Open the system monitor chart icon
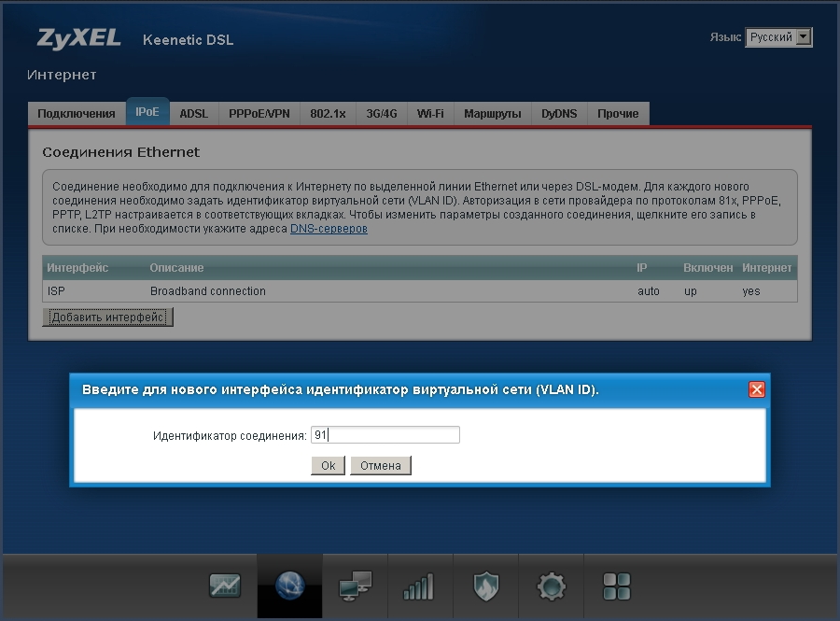840x621 pixels. pyautogui.click(x=224, y=586)
